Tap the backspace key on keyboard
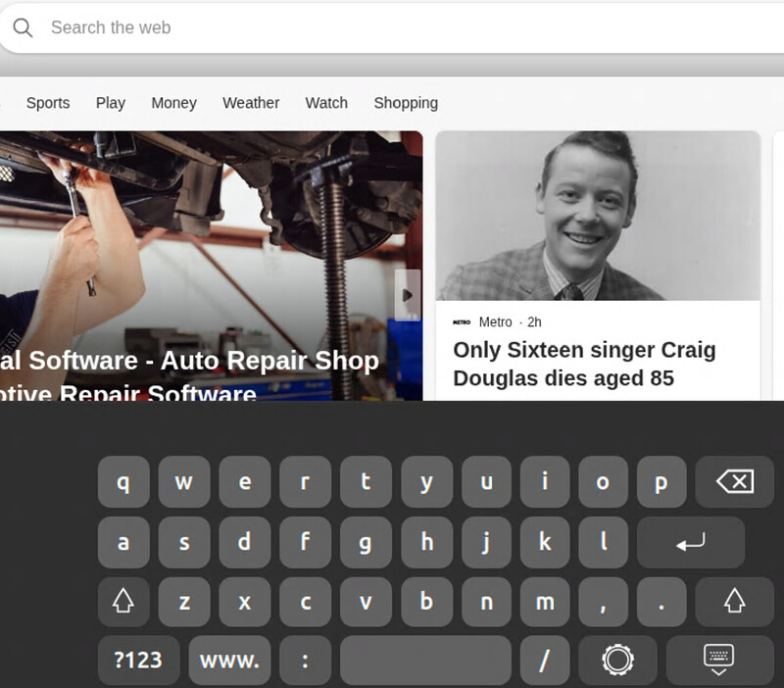784x688 pixels. pos(734,482)
